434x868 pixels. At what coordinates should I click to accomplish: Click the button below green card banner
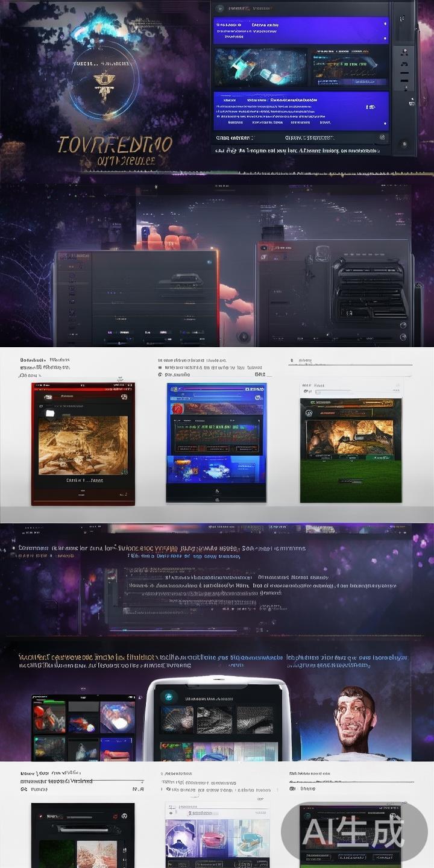[x=350, y=481]
